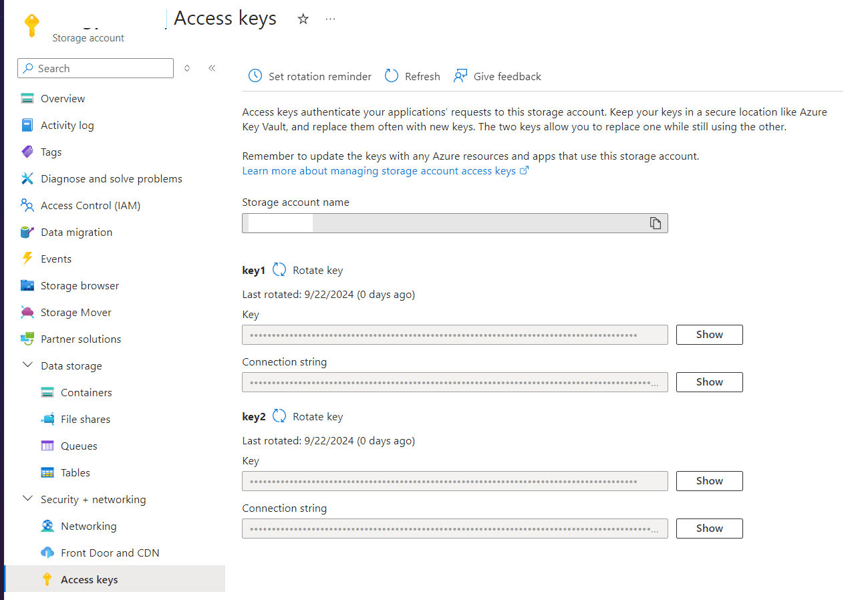
Task: Show the key1 Key value
Action: click(709, 334)
